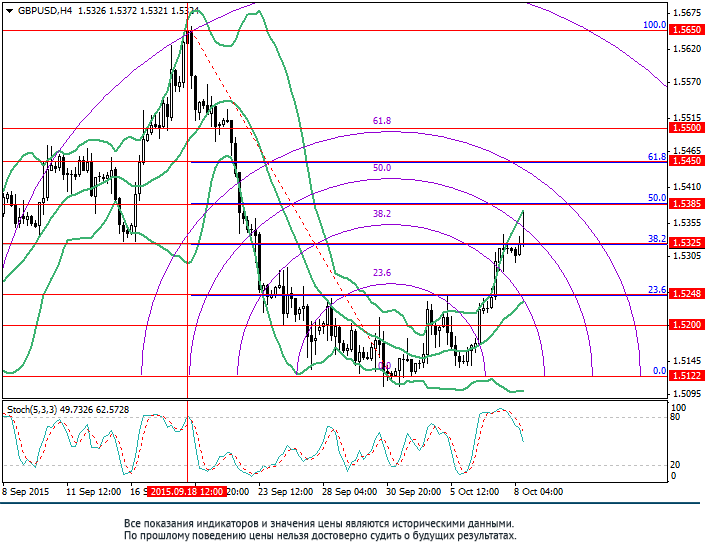Click the 1.5620 value on price axis
The width and height of the screenshot is (707, 552).
point(687,49)
